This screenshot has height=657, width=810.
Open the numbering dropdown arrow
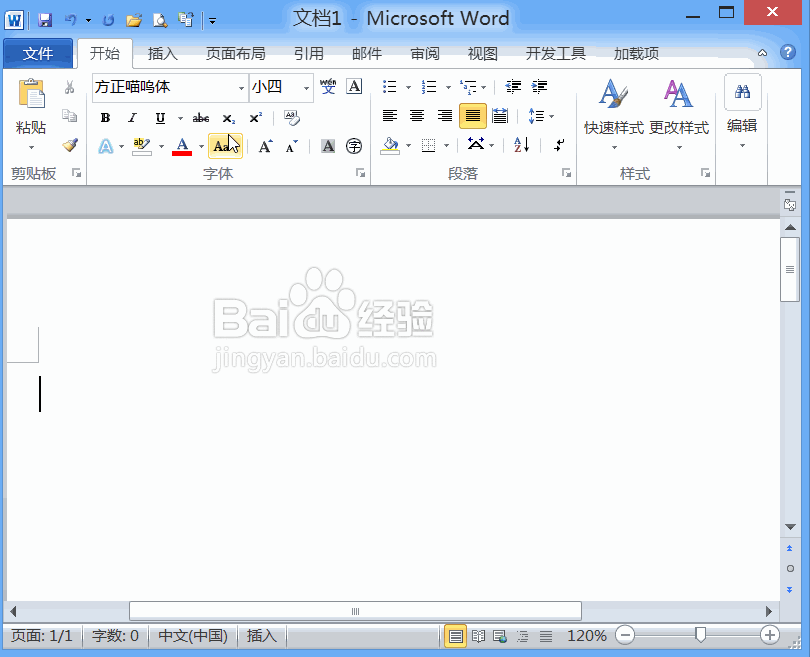(448, 87)
